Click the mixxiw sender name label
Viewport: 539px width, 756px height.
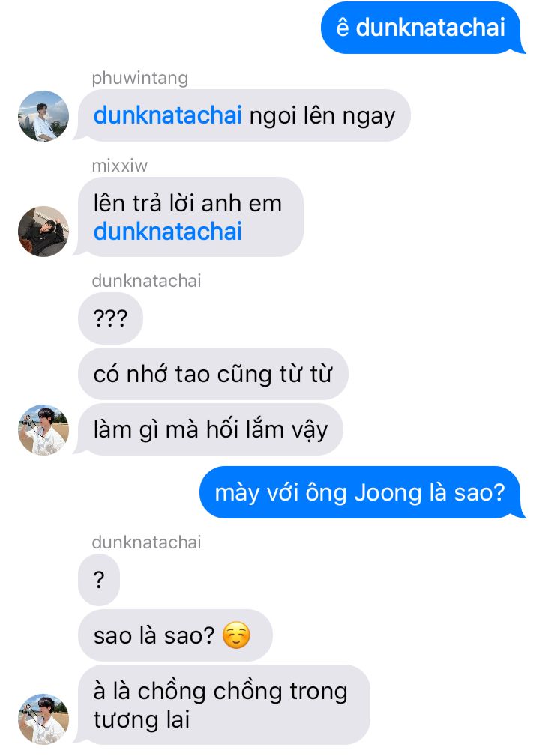pos(120,166)
